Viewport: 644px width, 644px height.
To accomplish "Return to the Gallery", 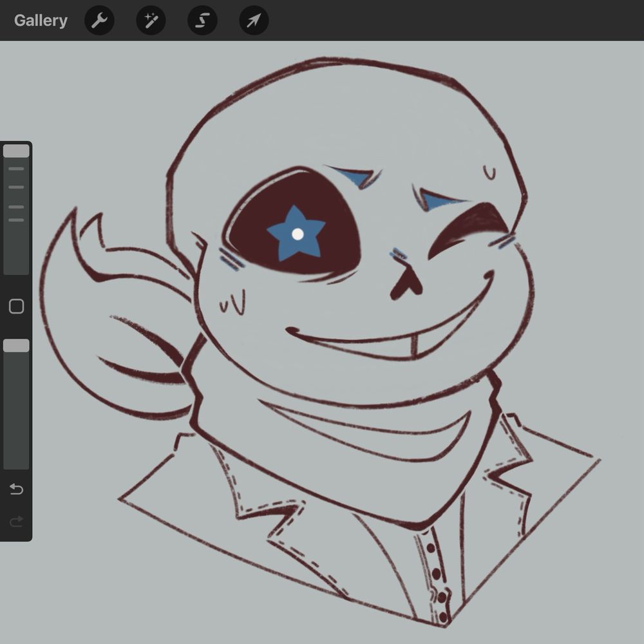I will click(x=41, y=20).
